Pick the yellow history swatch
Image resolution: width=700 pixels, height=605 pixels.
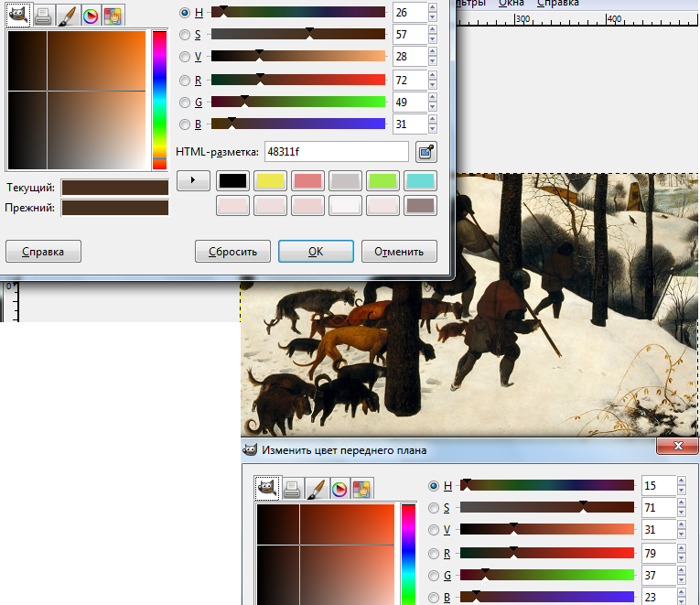point(270,181)
